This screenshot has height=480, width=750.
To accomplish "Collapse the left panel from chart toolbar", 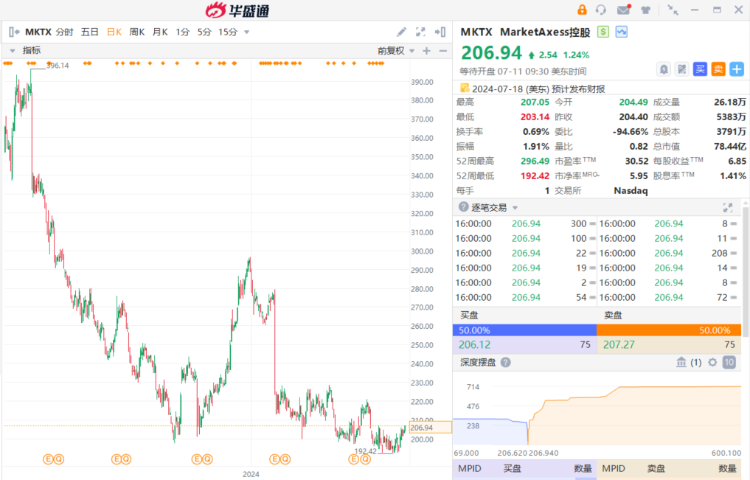I will [x=14, y=32].
